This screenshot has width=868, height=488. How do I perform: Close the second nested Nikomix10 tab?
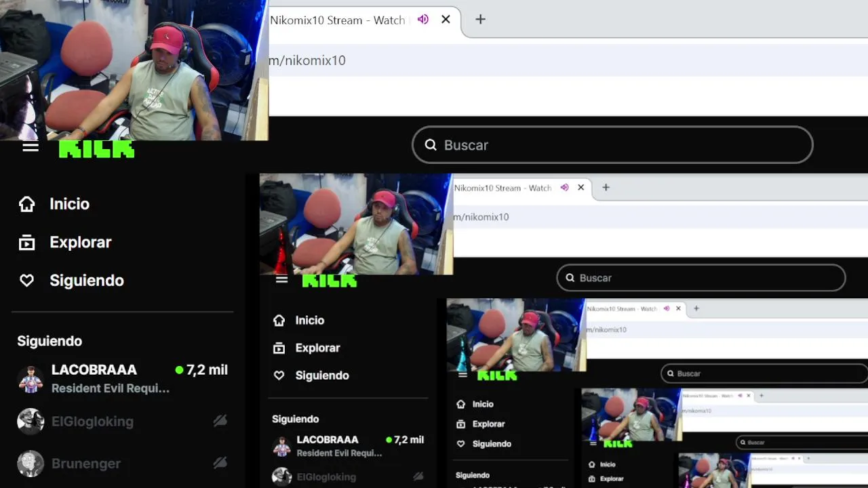[580, 188]
